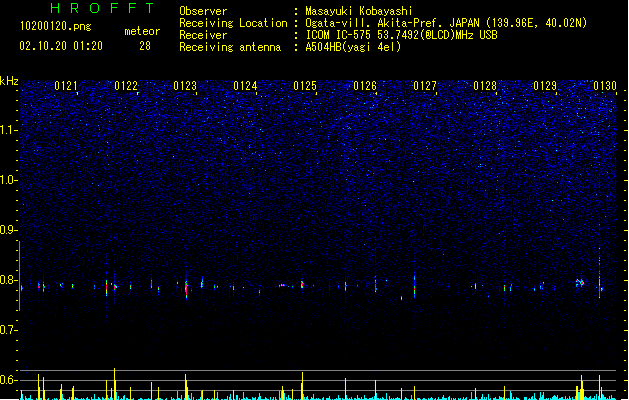Click time marker 0125
The height and width of the screenshot is (400, 629).
pyautogui.click(x=305, y=86)
